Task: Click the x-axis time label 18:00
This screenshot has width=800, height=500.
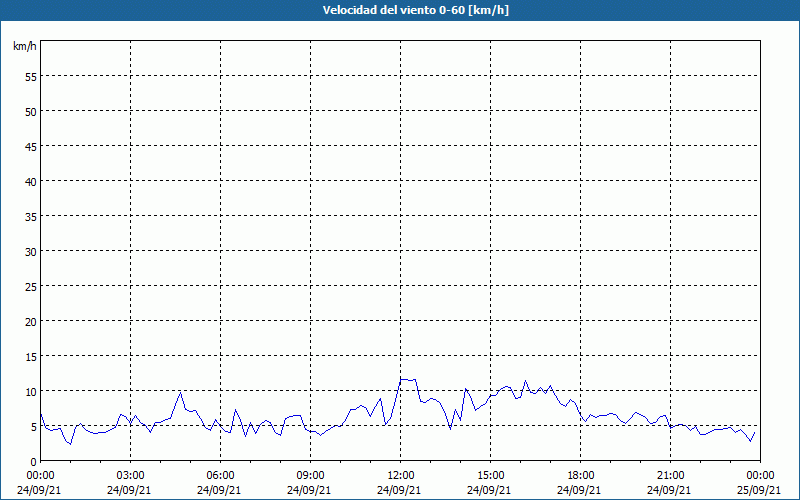Action: 581,476
